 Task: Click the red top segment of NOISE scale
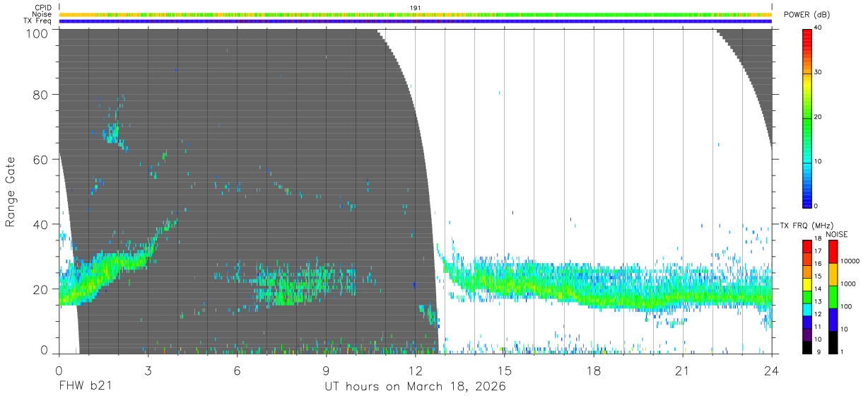click(832, 252)
